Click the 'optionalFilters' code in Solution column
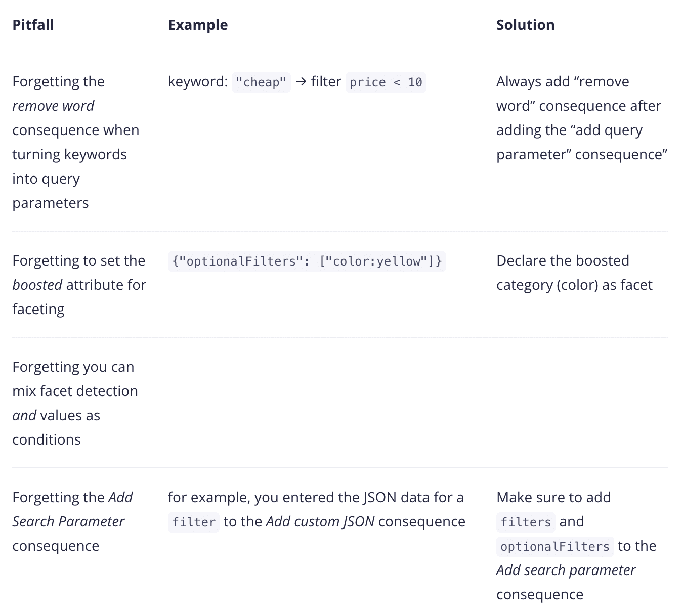This screenshot has height=616, width=683. point(555,546)
